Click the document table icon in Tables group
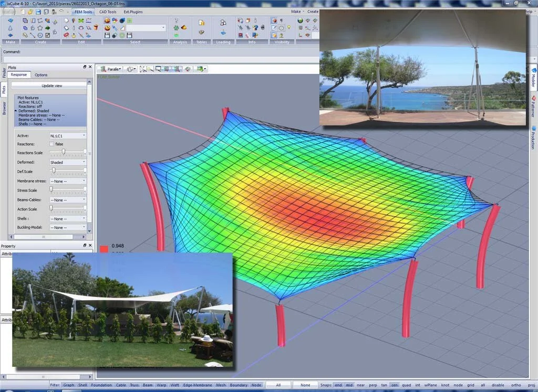 pyautogui.click(x=201, y=23)
